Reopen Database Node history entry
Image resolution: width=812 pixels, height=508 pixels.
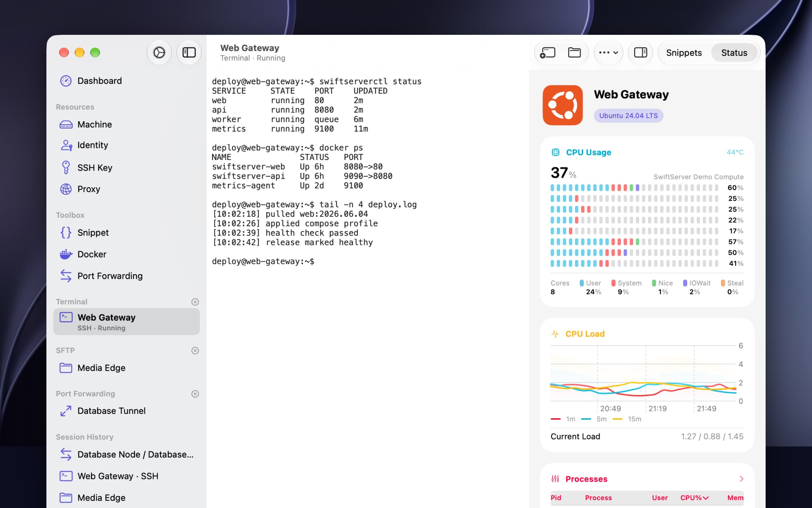[126, 454]
